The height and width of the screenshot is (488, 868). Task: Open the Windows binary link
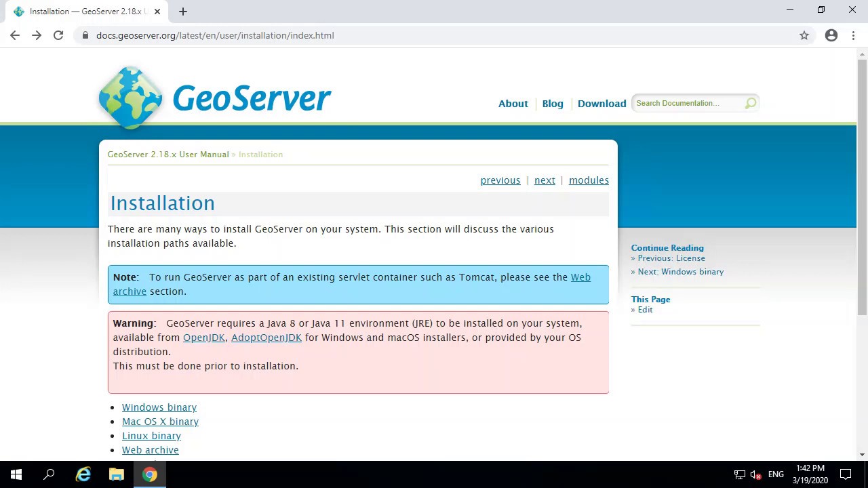pyautogui.click(x=159, y=407)
